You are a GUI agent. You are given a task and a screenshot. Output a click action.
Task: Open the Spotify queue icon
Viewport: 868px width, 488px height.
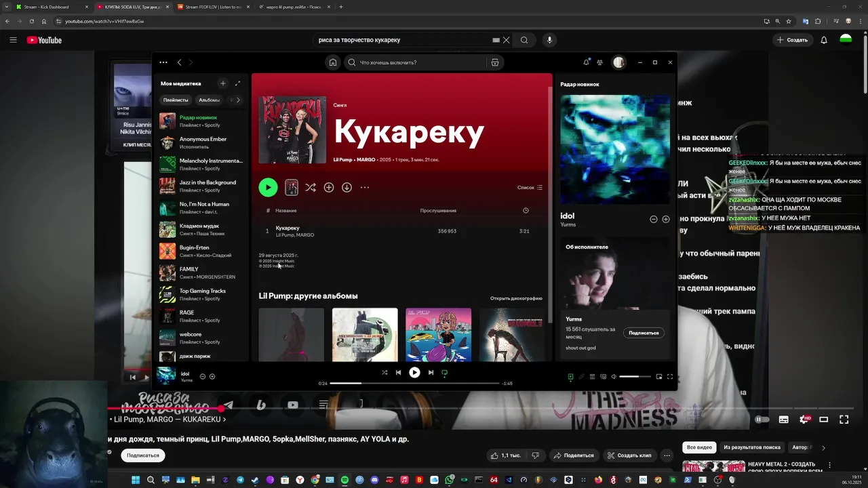pyautogui.click(x=592, y=376)
